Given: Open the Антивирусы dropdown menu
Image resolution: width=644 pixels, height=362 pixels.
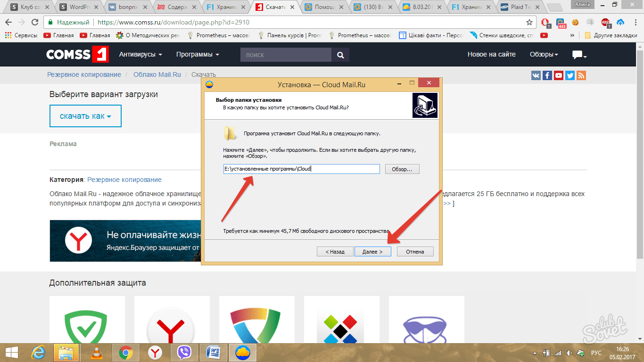Looking at the screenshot, I should pyautogui.click(x=140, y=55).
